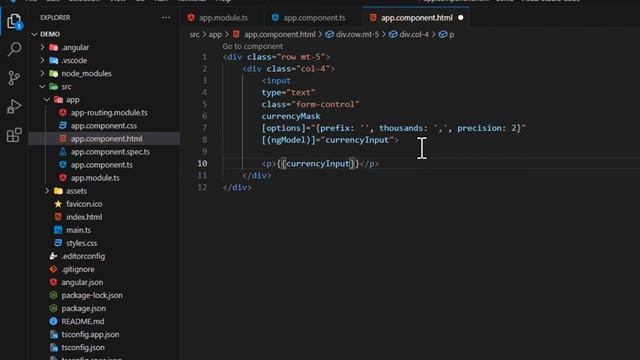Click the index.html file icon
The height and width of the screenshot is (360, 640).
pos(58,217)
